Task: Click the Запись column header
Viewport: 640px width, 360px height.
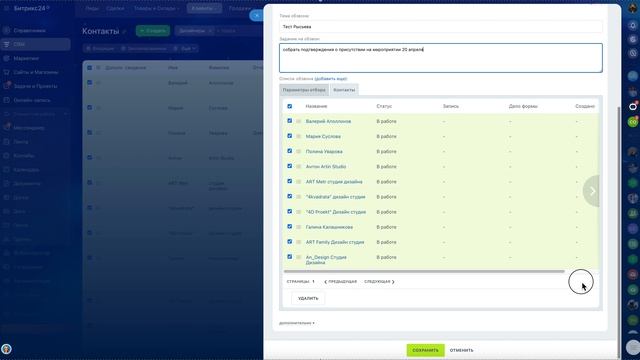Action: [451, 106]
